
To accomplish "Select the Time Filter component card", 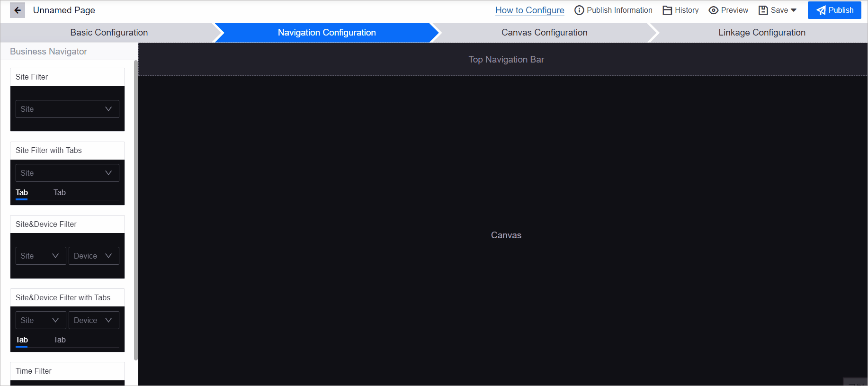I will click(x=67, y=371).
